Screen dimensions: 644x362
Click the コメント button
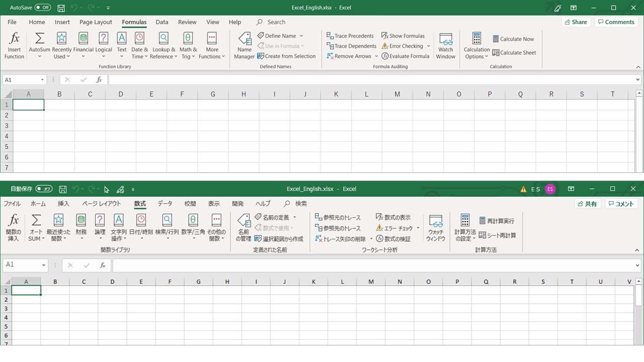click(621, 204)
